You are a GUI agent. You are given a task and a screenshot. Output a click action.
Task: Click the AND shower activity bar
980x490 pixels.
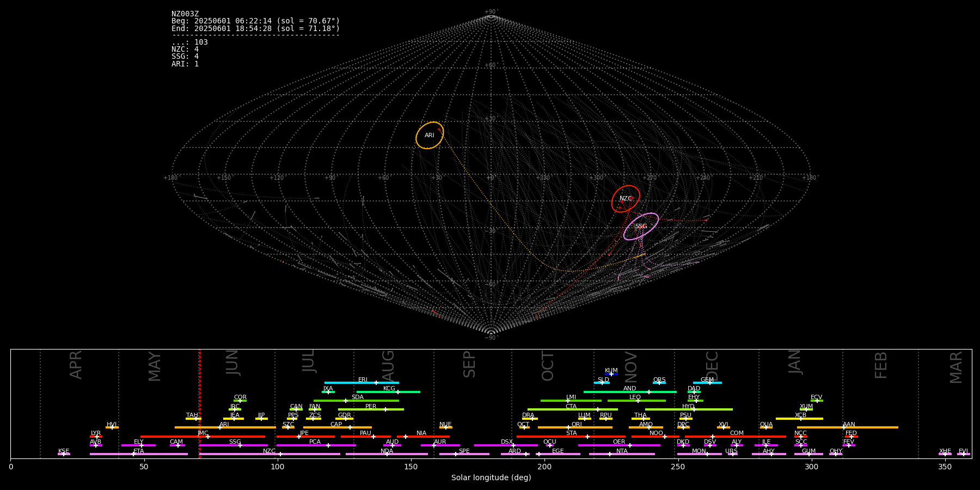point(630,392)
